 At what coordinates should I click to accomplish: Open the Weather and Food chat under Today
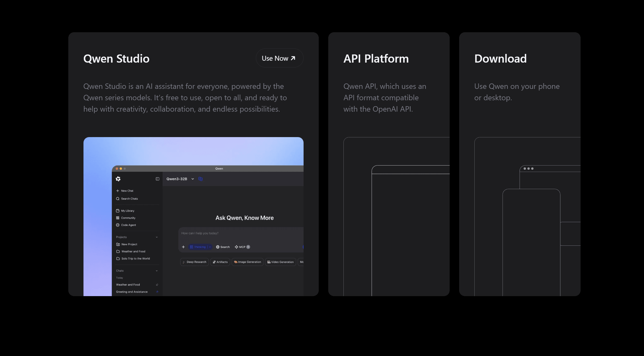[x=128, y=285]
